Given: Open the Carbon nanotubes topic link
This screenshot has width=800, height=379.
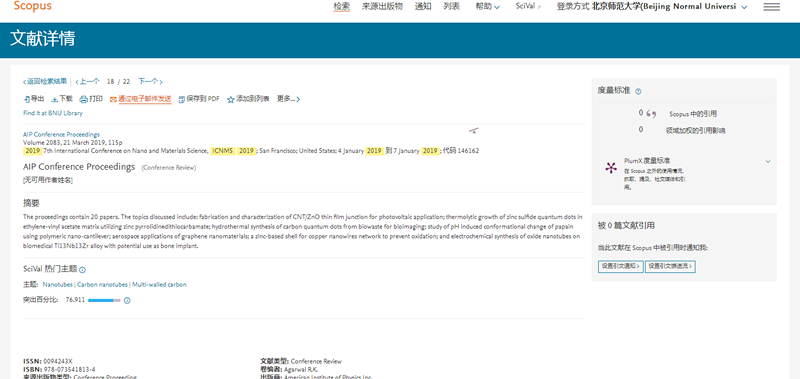Looking at the screenshot, I should pyautogui.click(x=102, y=285).
